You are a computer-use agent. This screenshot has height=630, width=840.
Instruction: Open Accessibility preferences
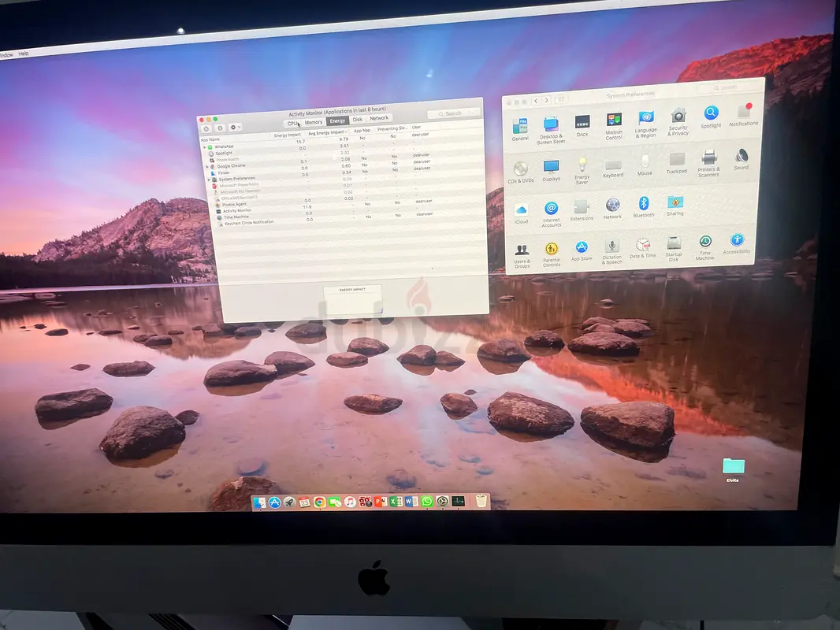pyautogui.click(x=737, y=243)
